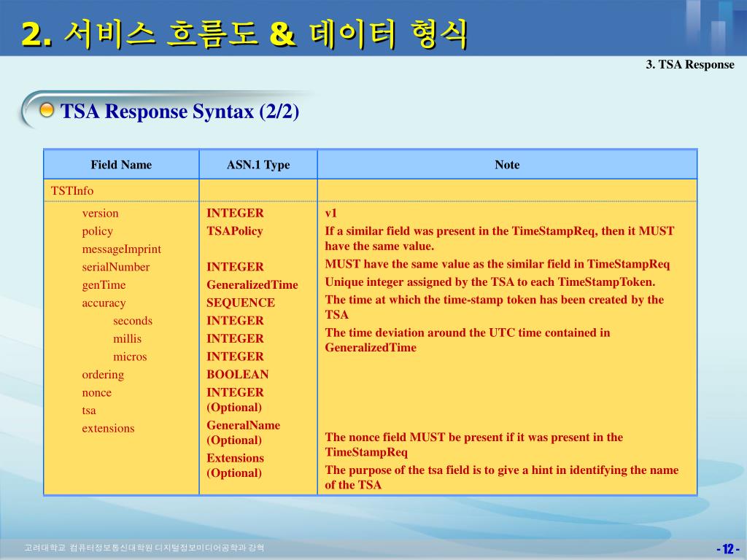The image size is (747, 560).
Task: Click the 'version' field name
Action: click(x=100, y=214)
